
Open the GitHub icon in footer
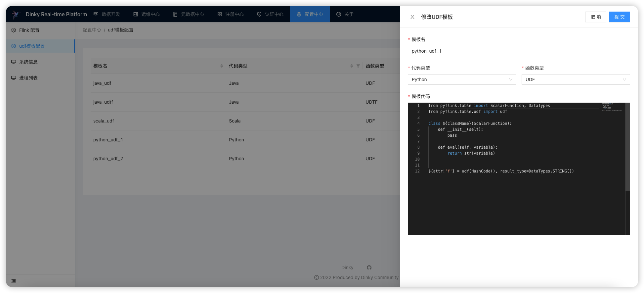pos(369,268)
